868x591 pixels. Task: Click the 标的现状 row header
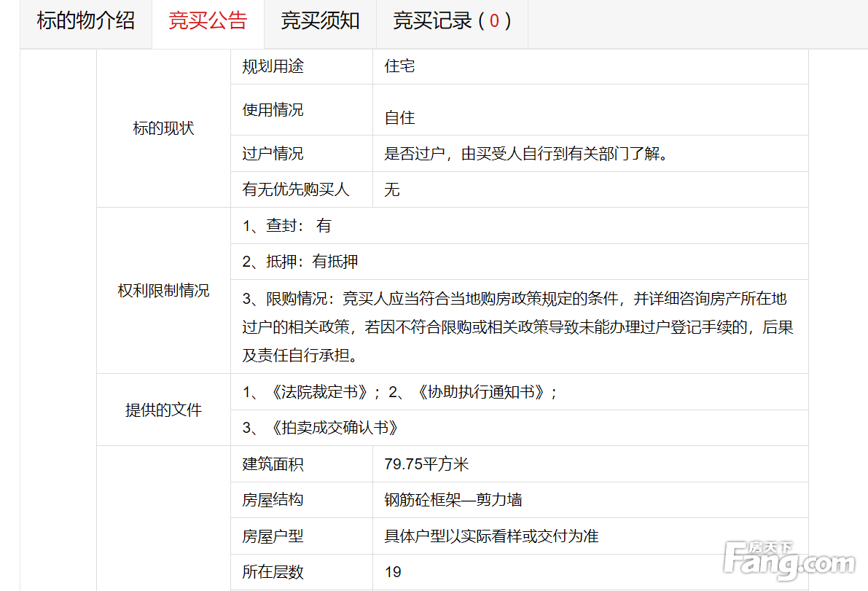coord(163,128)
